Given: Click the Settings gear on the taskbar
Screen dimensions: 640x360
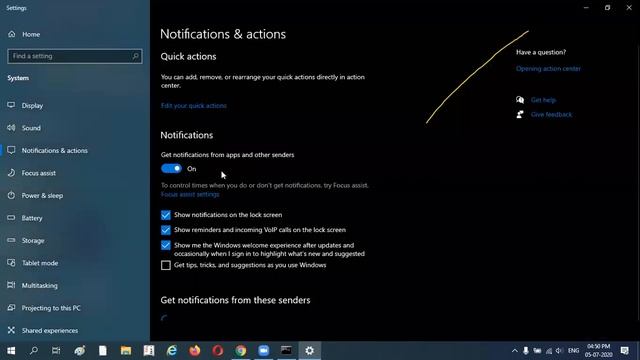Looking at the screenshot, I should point(309,351).
